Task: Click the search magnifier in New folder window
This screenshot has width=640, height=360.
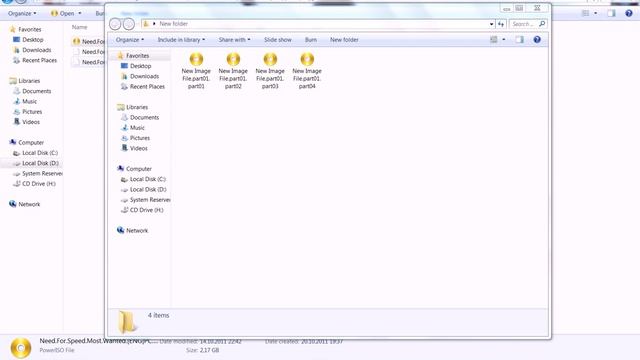Action: coord(542,24)
